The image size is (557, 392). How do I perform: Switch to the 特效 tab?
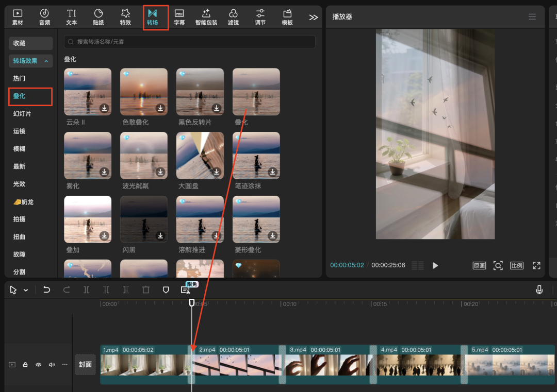[125, 17]
